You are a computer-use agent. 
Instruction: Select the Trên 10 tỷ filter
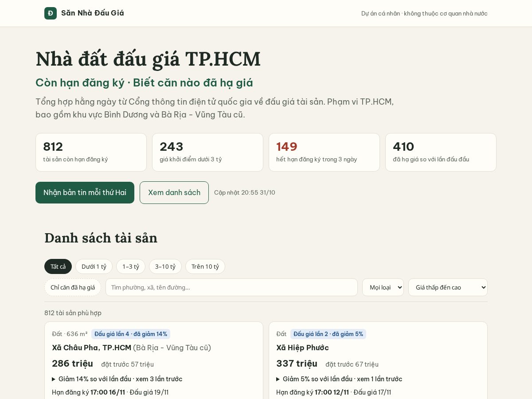[x=205, y=266]
